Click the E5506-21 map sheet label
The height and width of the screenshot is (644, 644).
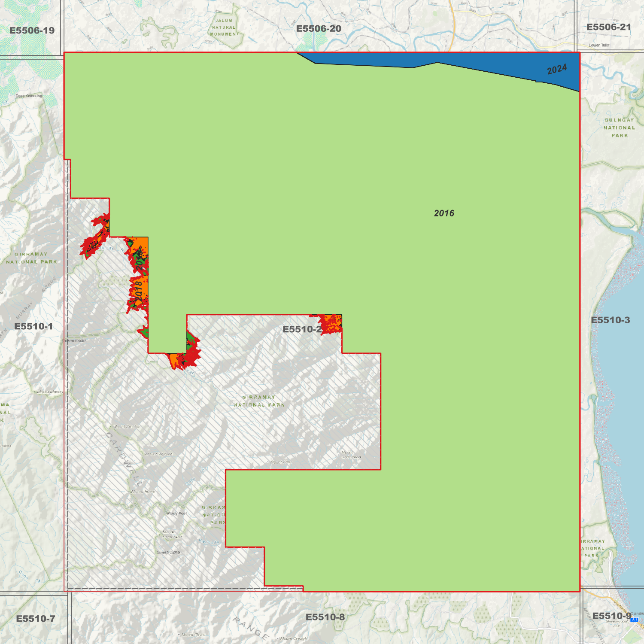609,27
